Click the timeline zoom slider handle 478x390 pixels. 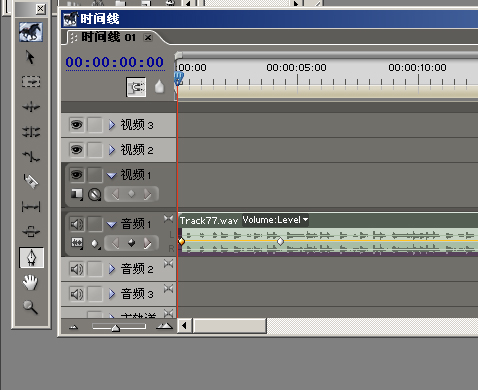coord(116,328)
